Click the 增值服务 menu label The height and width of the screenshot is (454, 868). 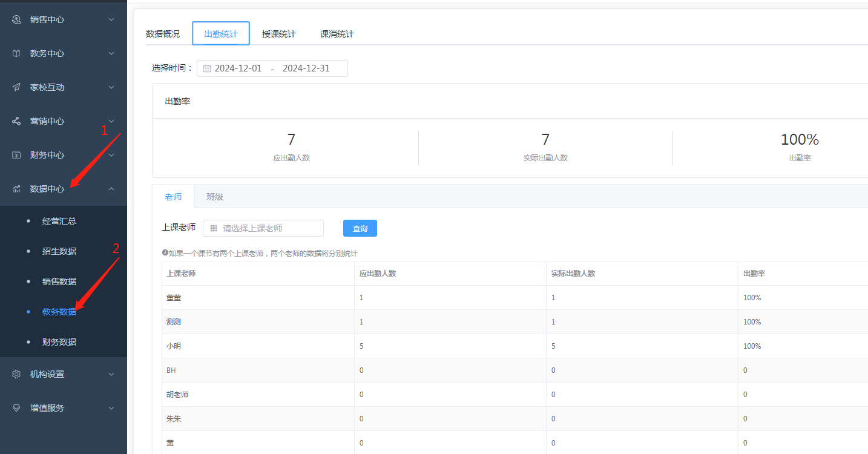(47, 408)
